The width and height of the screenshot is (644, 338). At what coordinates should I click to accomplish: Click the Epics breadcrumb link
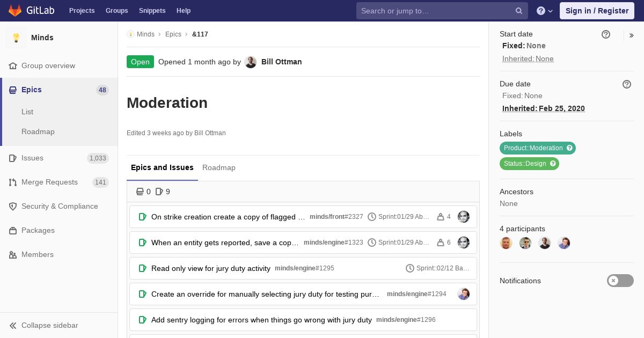(173, 34)
